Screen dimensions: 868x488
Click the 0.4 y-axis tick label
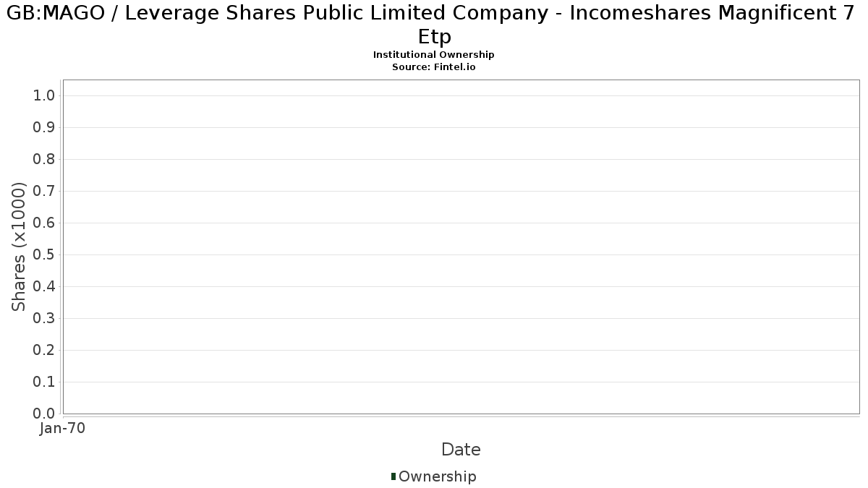click(45, 287)
